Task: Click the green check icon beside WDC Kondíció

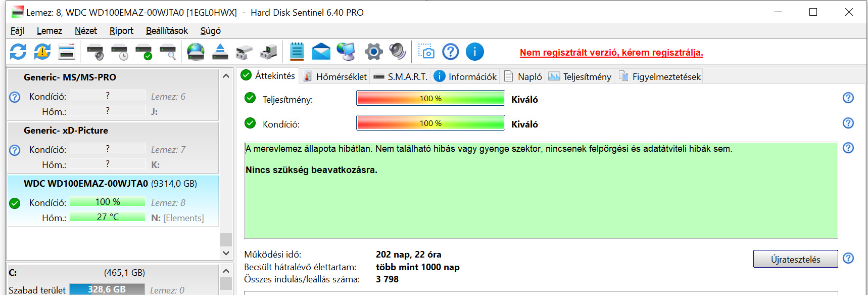Action: [x=15, y=203]
